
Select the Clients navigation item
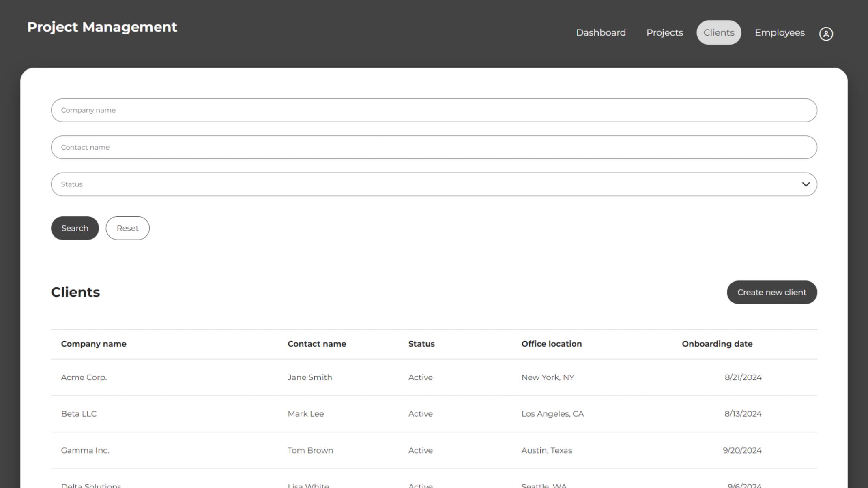pyautogui.click(x=719, y=32)
